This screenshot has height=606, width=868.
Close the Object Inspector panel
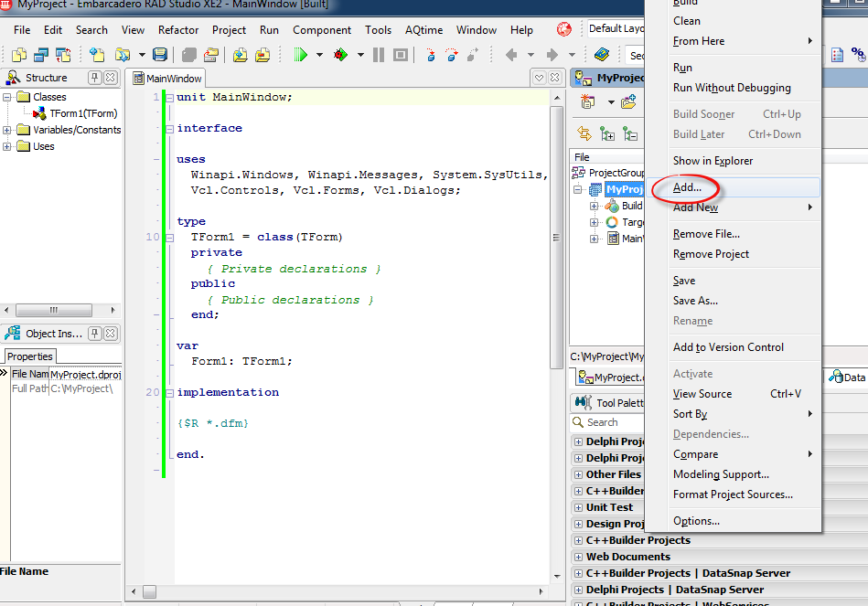coord(111,333)
